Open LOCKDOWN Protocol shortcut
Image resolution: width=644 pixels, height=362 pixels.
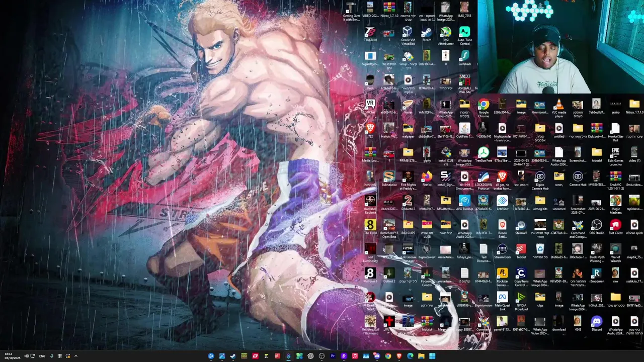(x=484, y=180)
